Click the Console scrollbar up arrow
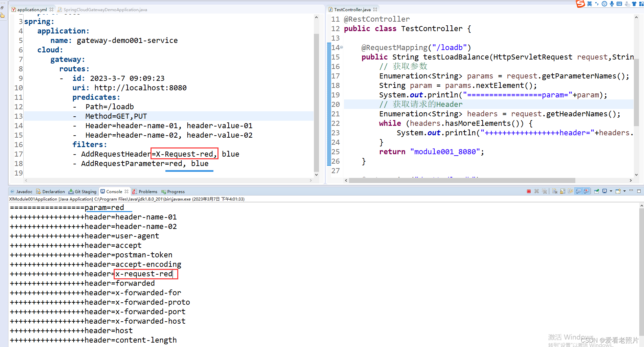This screenshot has width=644, height=347. [x=642, y=205]
